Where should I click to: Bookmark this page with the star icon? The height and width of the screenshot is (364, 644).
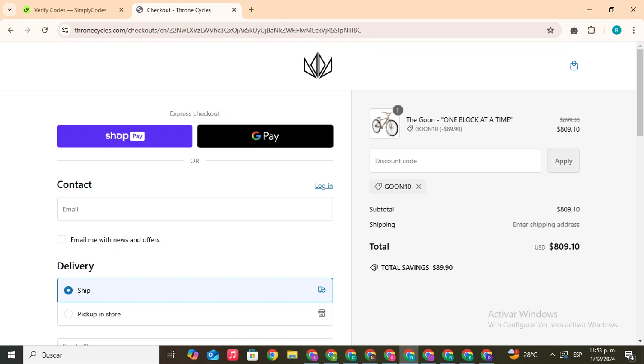click(550, 30)
